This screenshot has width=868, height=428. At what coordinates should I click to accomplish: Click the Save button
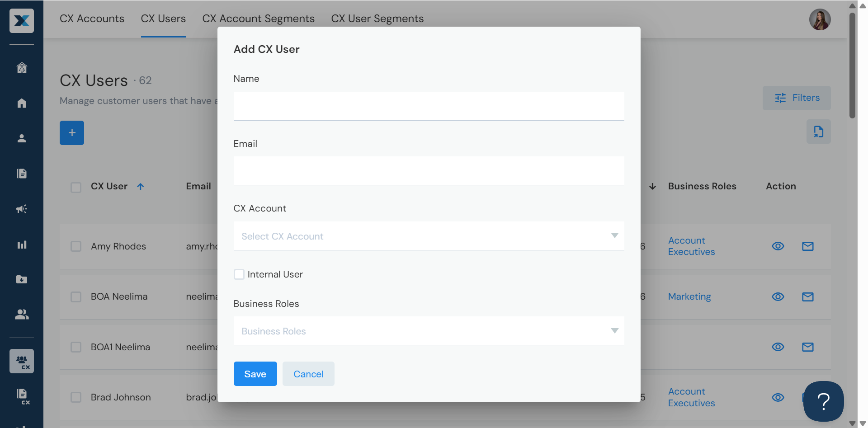255,374
